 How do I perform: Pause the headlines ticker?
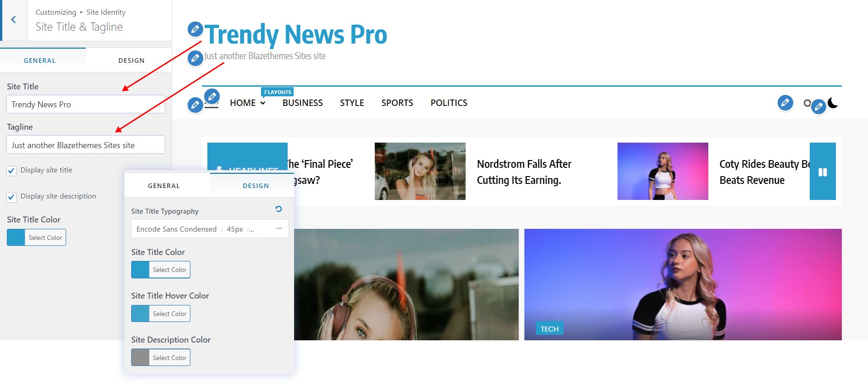point(822,172)
